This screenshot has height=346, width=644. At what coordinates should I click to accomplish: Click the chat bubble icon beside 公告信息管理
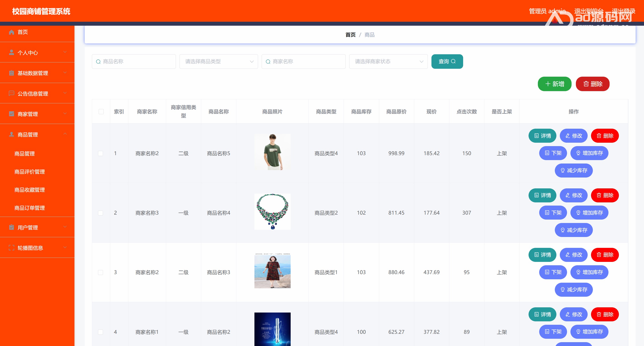(11, 93)
